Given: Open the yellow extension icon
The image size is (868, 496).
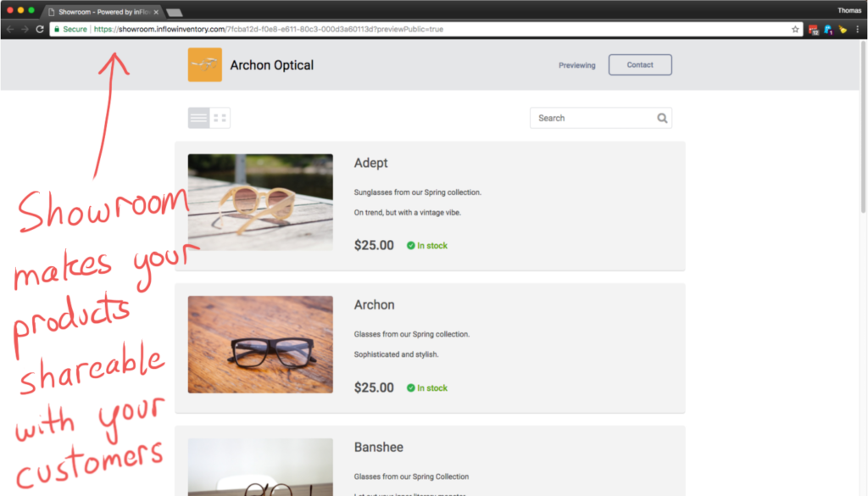Looking at the screenshot, I should (x=843, y=30).
